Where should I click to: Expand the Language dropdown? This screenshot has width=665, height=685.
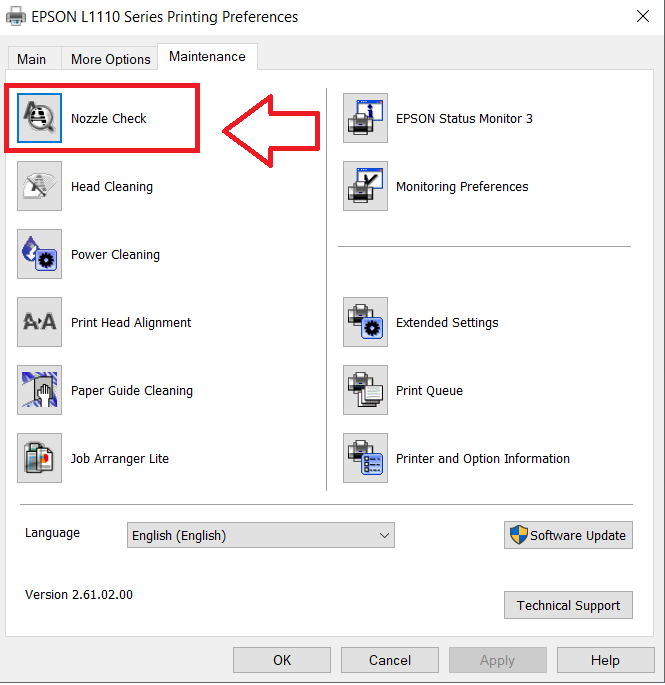(261, 536)
